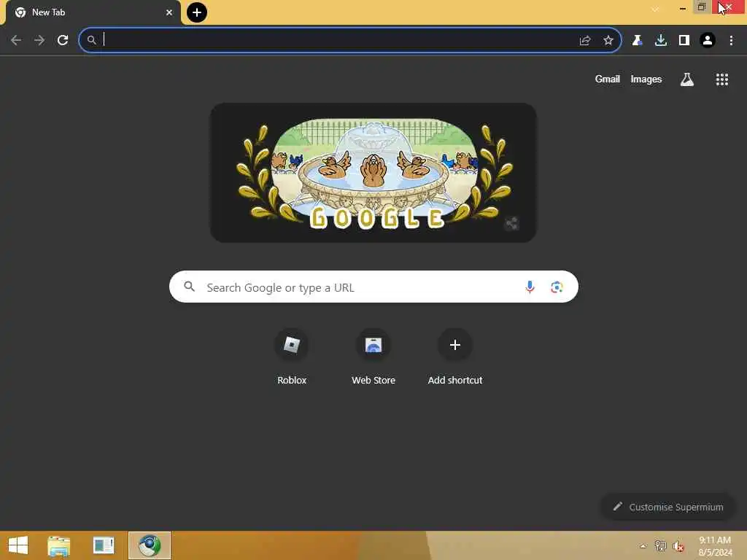Toggle the side panel icon
Screen dimensions: 747x560
[x=684, y=41]
